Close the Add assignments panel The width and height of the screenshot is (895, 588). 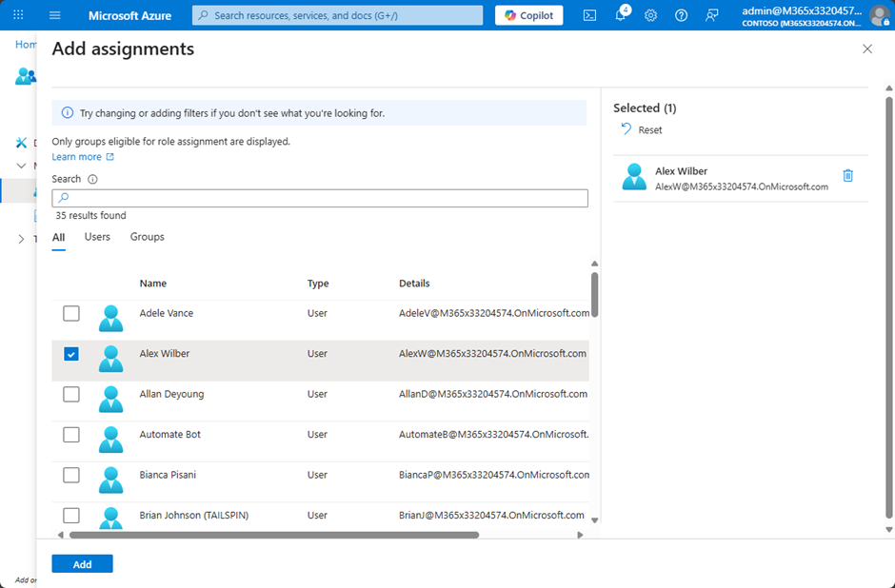click(867, 49)
